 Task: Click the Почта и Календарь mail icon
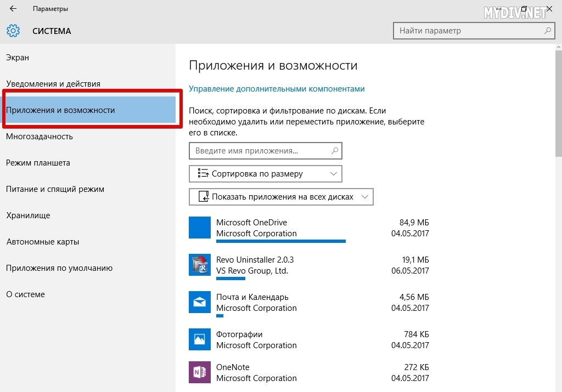[200, 302]
